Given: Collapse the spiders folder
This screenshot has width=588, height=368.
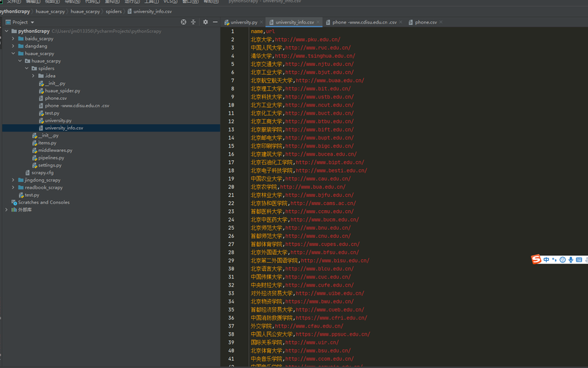Looking at the screenshot, I should 27,68.
